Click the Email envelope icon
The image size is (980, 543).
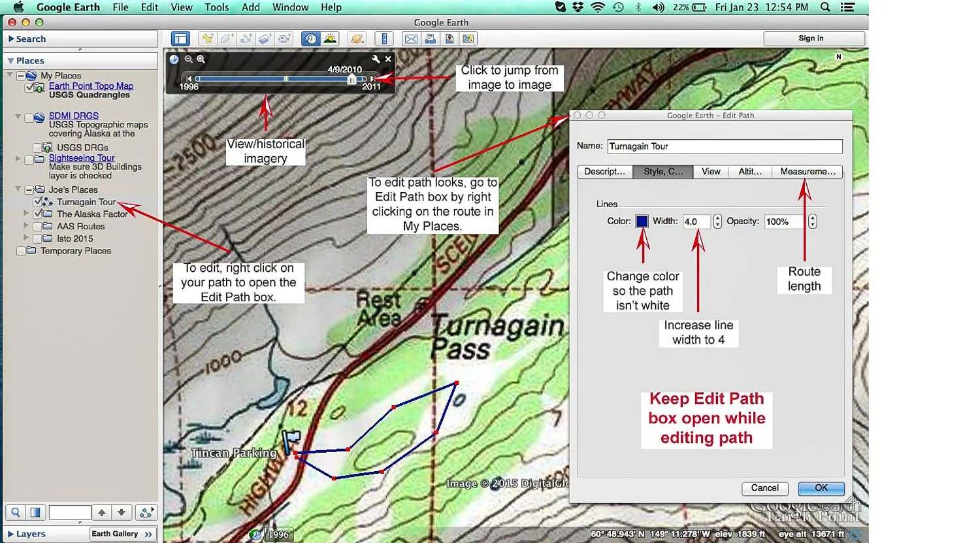(x=411, y=39)
